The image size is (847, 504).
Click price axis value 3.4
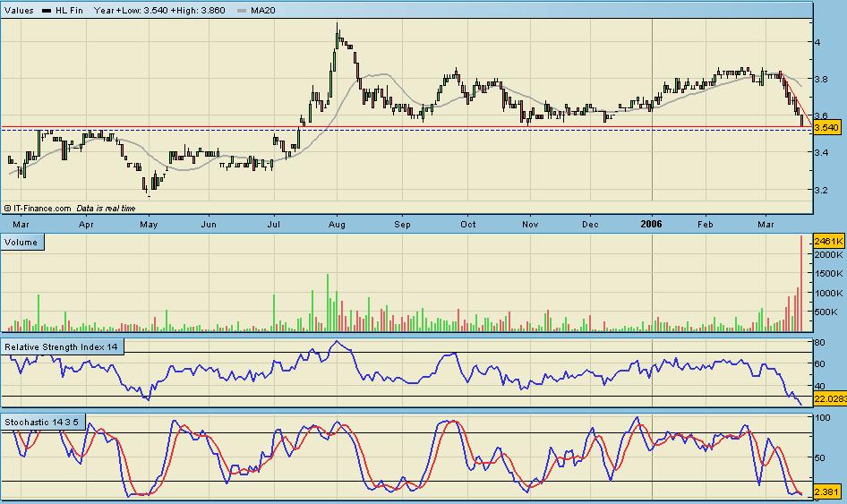[x=821, y=153]
